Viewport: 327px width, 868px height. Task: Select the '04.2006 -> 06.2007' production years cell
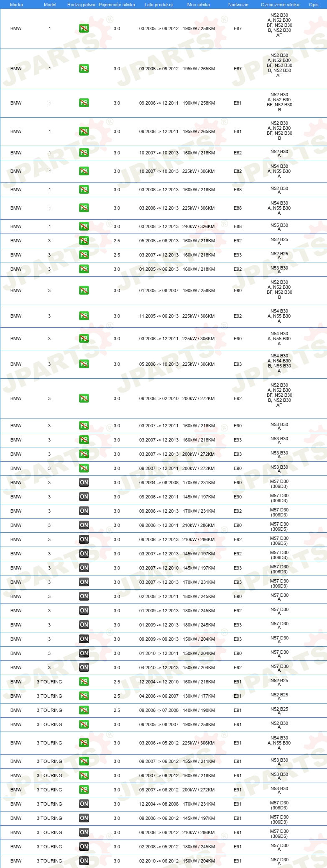159,696
